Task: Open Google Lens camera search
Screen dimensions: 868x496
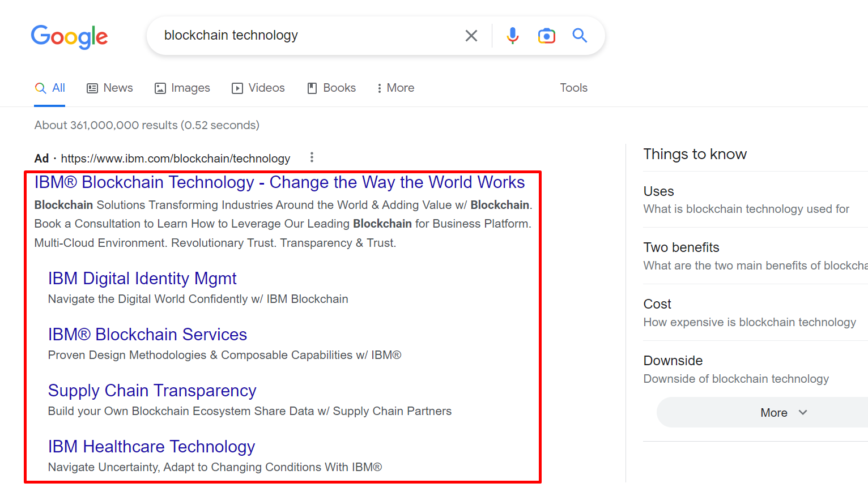Action: (x=546, y=35)
